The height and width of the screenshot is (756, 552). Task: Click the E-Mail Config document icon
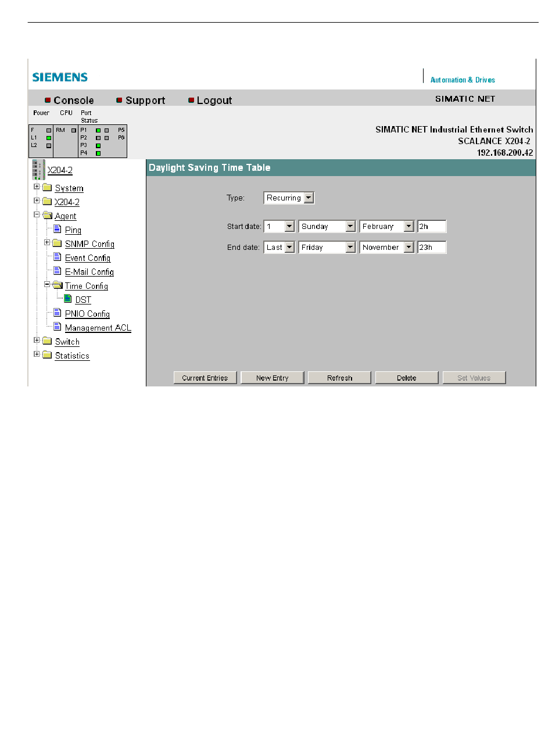(x=57, y=271)
